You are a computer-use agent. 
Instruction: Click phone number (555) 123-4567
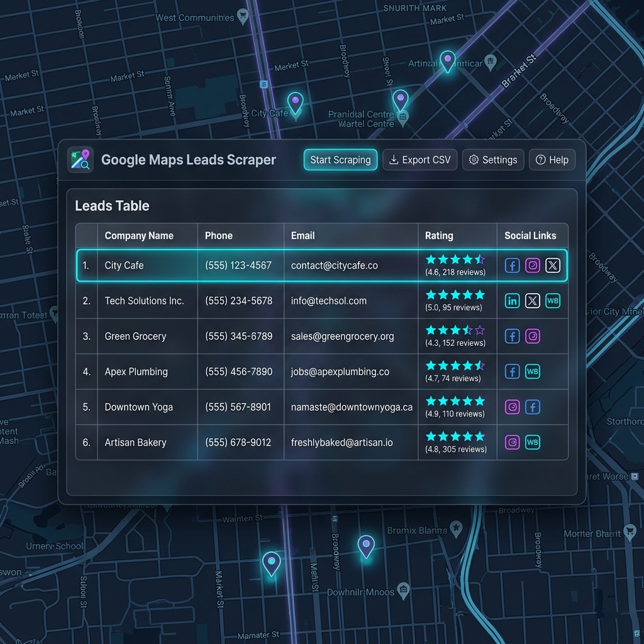(238, 265)
